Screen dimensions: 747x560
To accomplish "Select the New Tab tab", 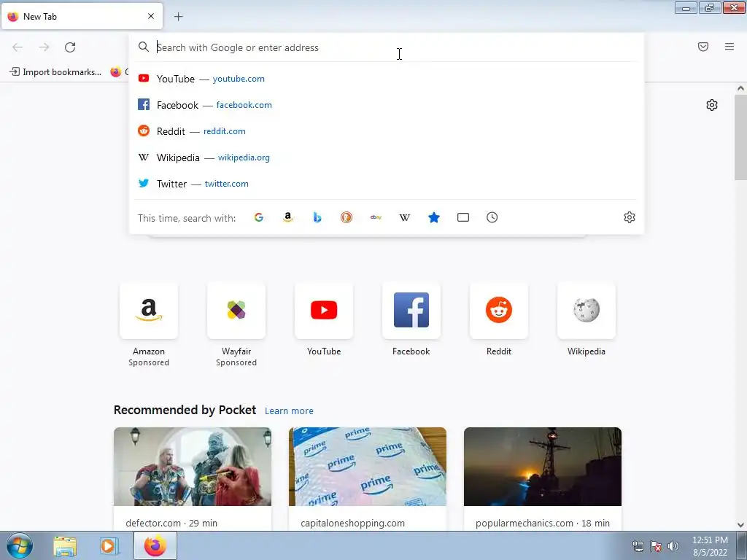I will pyautogui.click(x=82, y=16).
